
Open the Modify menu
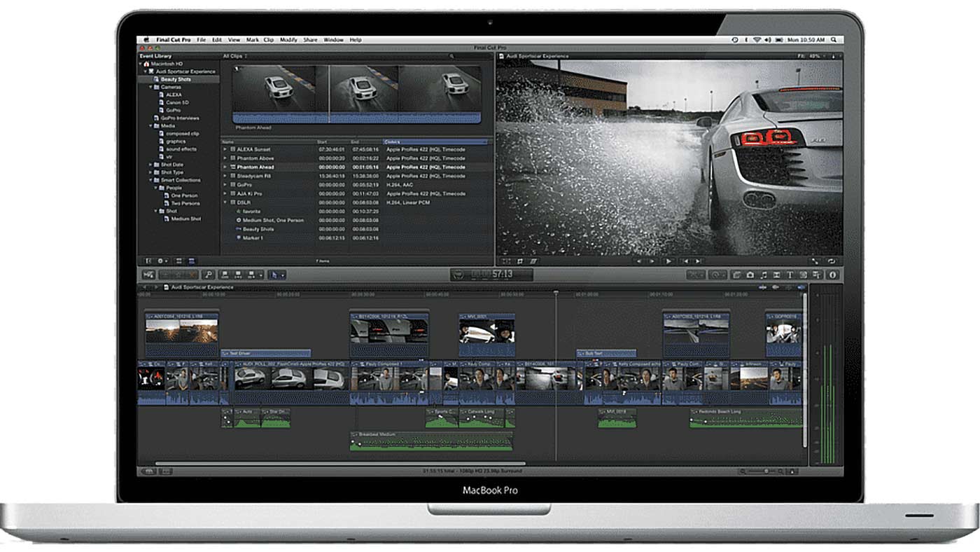coord(288,40)
